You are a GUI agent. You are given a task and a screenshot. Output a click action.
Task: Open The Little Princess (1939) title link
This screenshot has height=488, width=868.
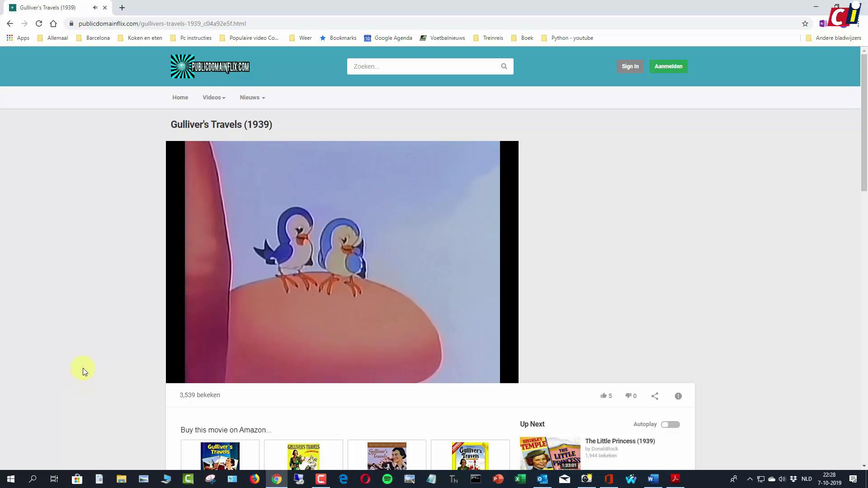point(620,441)
